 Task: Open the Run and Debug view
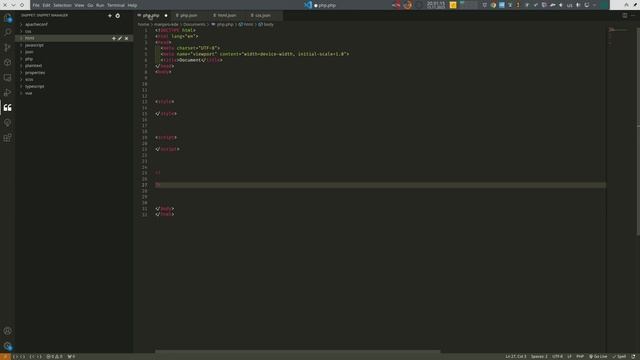tap(7, 93)
